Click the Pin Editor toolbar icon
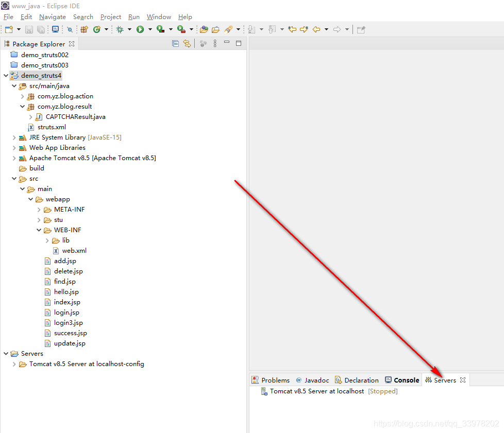 [x=361, y=29]
